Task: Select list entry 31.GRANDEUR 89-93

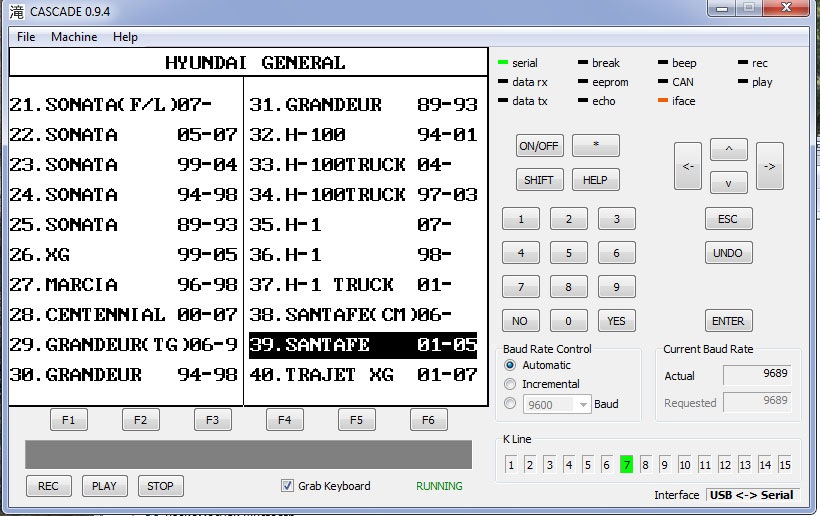Action: coord(363,105)
